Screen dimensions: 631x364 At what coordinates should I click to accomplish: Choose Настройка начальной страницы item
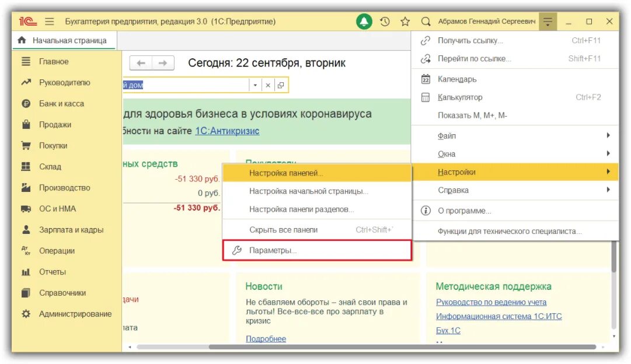(x=317, y=191)
